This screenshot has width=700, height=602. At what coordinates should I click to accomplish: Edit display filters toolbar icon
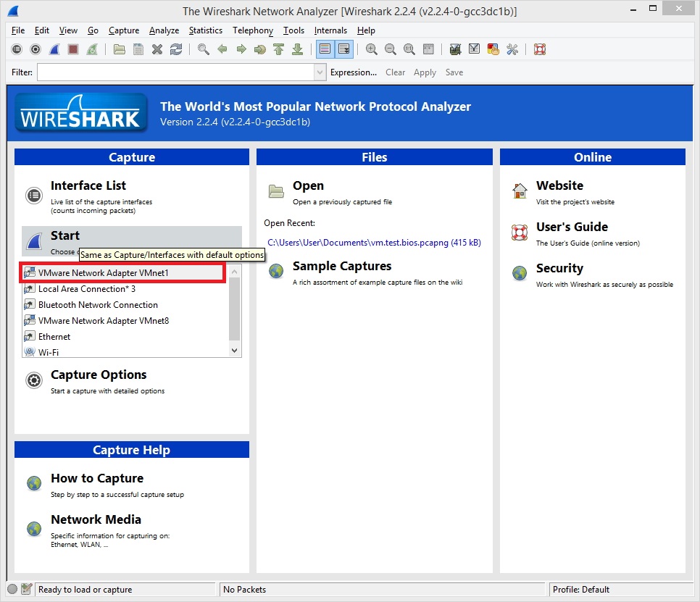click(x=474, y=49)
